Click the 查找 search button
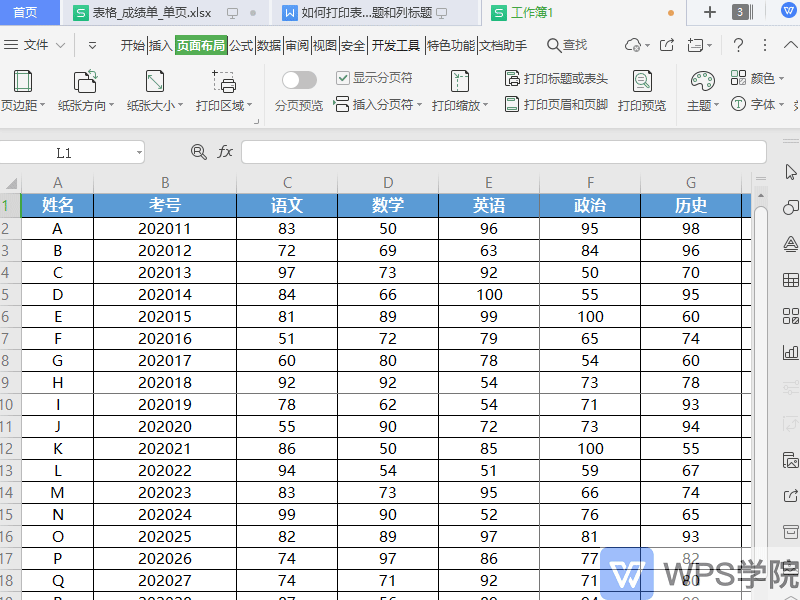The width and height of the screenshot is (800, 600). pyautogui.click(x=567, y=45)
